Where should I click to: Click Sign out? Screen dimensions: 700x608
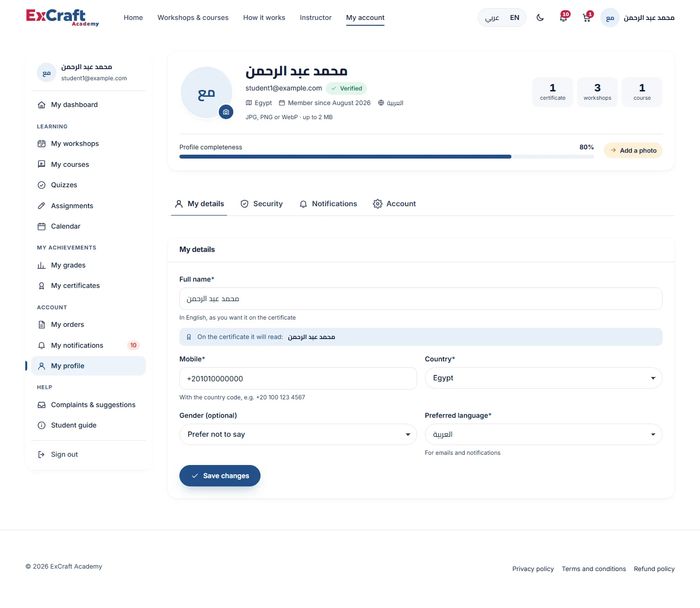[88, 454]
